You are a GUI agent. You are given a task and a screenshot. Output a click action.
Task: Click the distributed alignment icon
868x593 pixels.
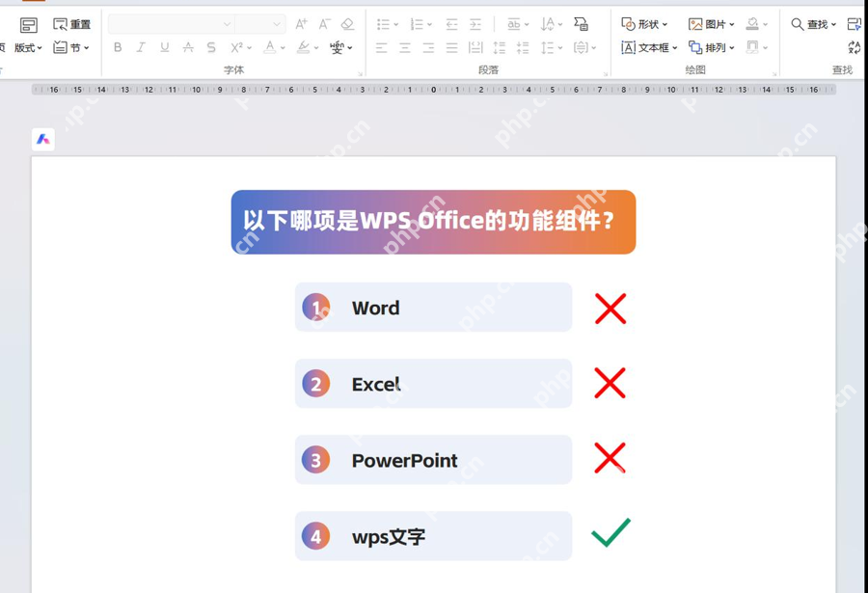475,47
